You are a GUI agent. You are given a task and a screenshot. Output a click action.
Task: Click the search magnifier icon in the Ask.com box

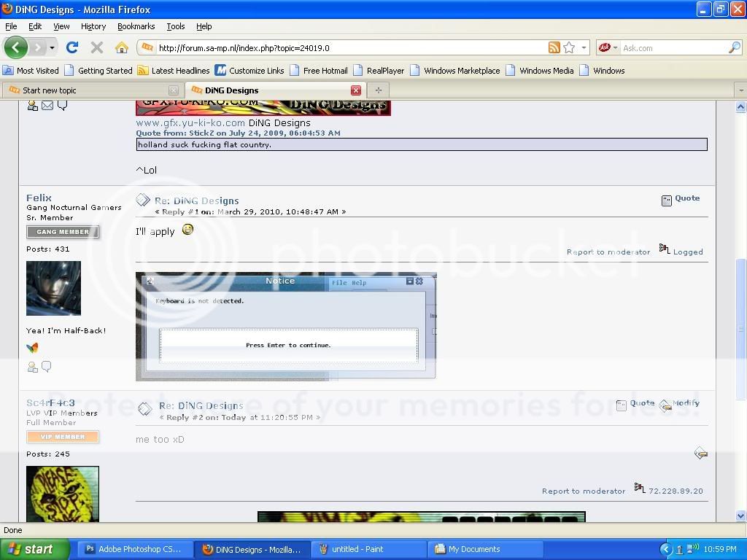pos(734,48)
